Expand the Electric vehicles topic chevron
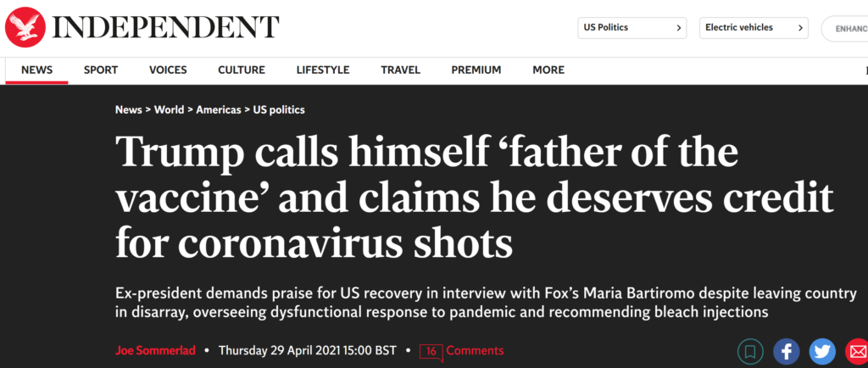 (x=801, y=28)
